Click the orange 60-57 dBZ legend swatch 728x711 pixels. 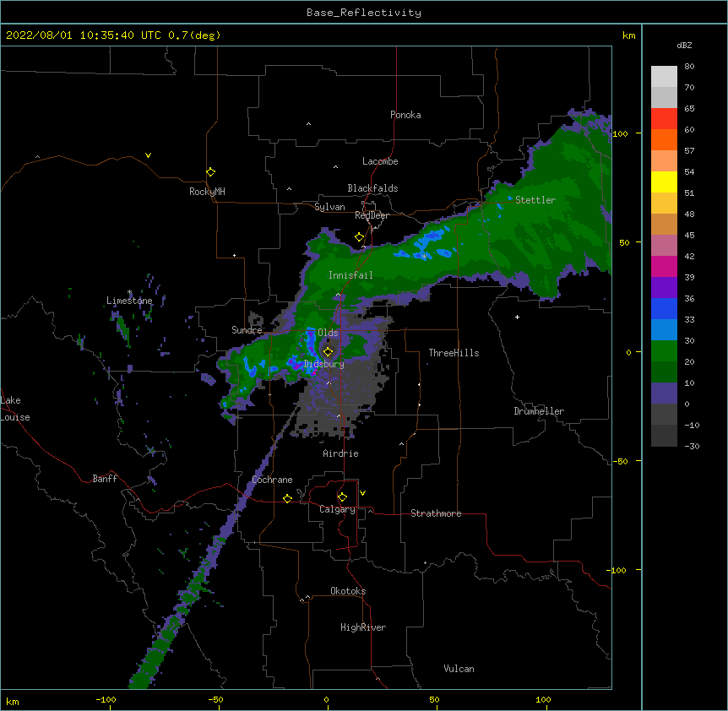coord(664,139)
